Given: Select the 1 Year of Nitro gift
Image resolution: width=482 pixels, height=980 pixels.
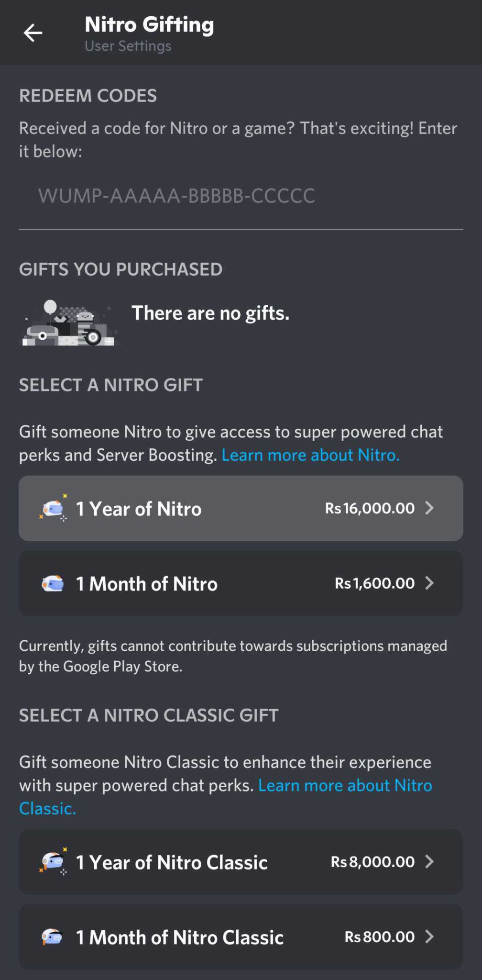Looking at the screenshot, I should point(241,508).
